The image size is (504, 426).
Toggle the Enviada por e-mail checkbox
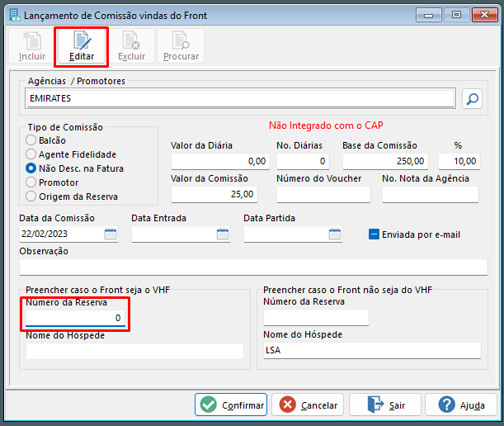tap(374, 234)
